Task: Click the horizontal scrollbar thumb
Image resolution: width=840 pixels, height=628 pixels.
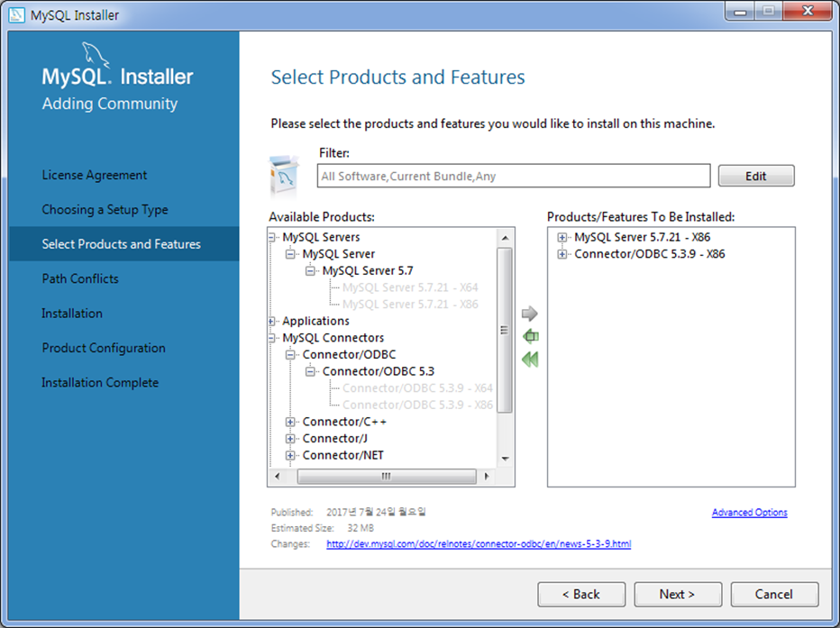Action: click(387, 476)
